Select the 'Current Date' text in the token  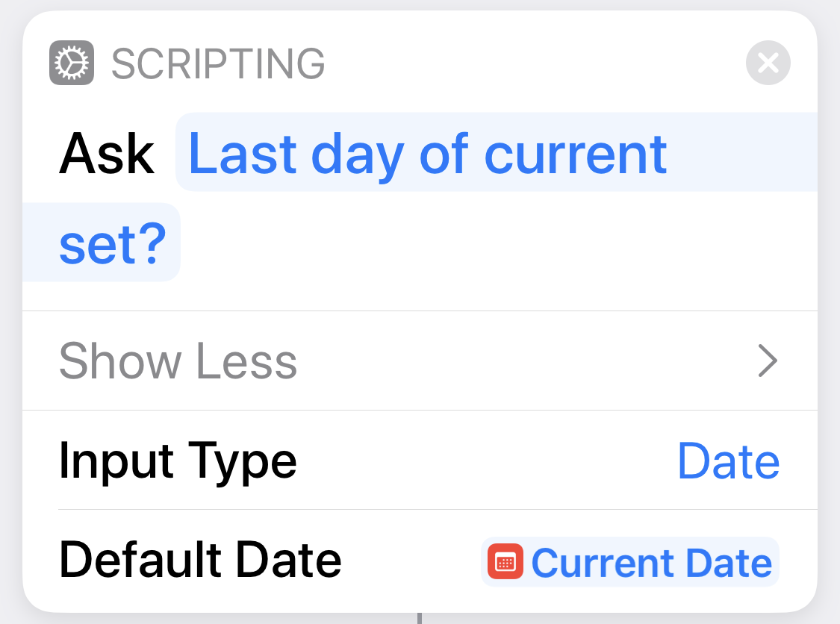(651, 562)
